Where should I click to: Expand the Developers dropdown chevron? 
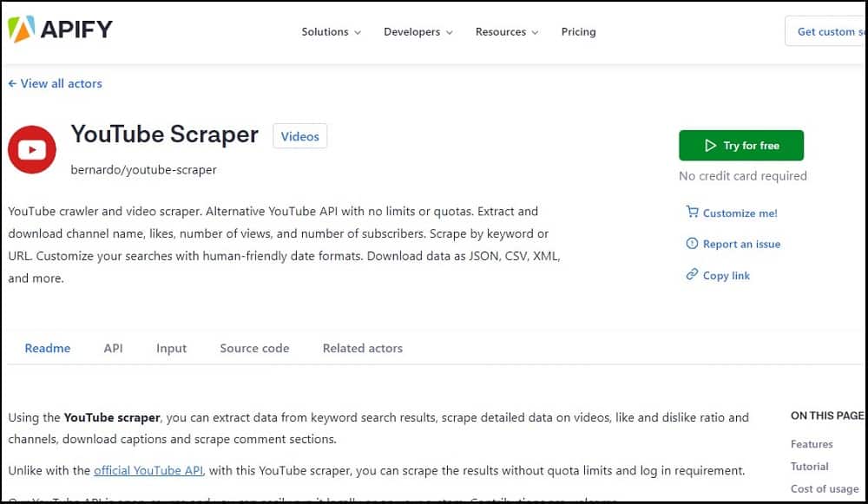(450, 32)
